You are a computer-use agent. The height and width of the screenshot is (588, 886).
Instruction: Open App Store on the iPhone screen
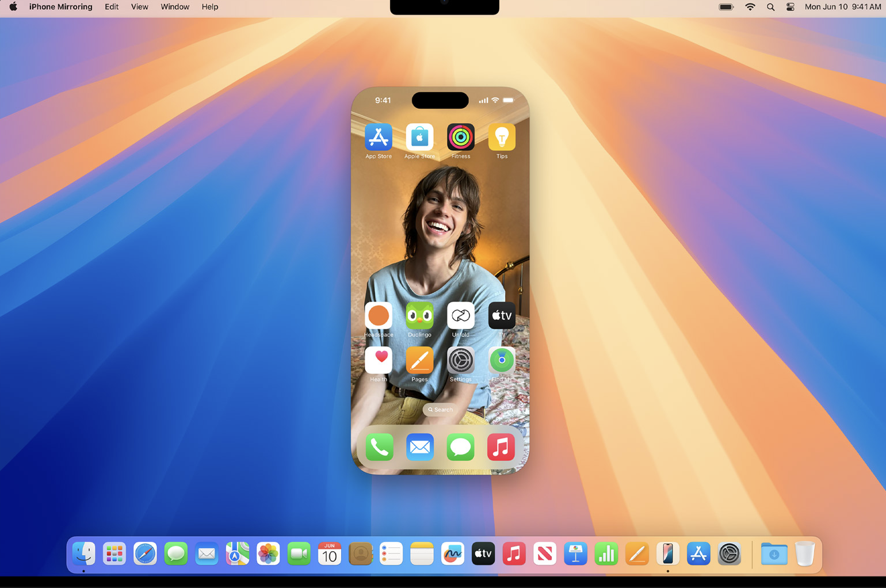pos(379,137)
